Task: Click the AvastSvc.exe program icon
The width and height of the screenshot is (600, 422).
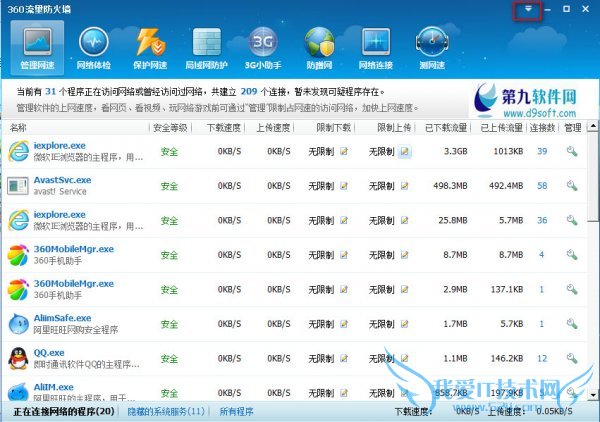Action: (x=18, y=186)
